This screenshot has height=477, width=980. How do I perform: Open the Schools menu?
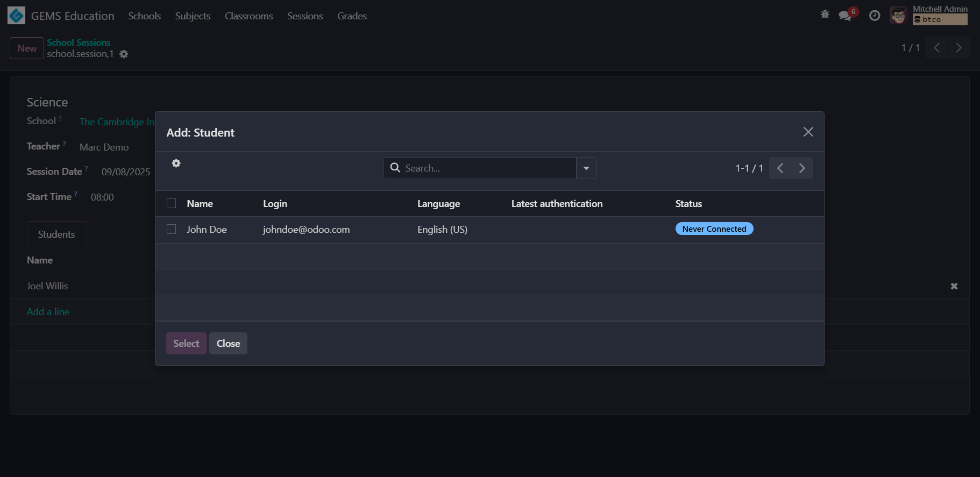(x=144, y=16)
